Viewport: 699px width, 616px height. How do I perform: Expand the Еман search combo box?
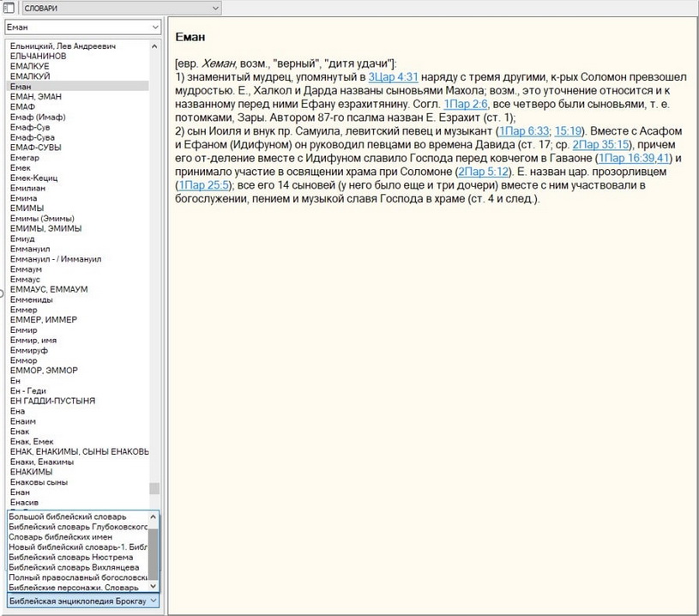(x=154, y=27)
